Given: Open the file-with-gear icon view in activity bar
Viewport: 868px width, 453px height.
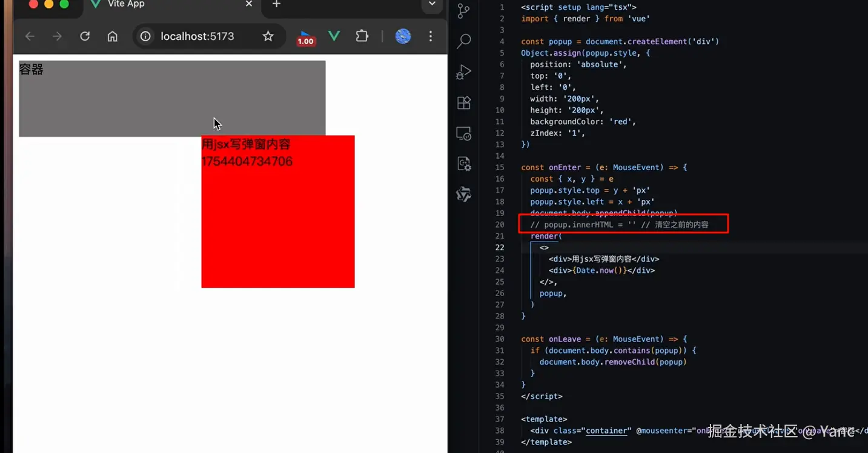Looking at the screenshot, I should 463,164.
